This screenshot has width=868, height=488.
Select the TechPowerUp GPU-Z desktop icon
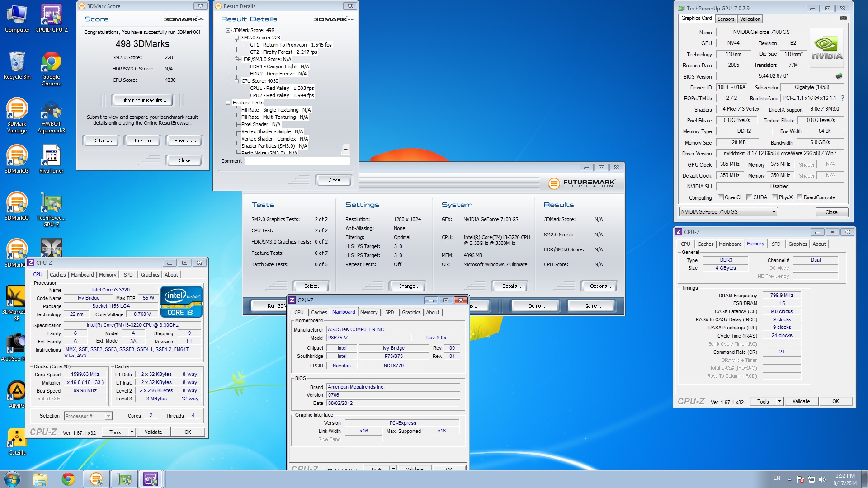52,210
